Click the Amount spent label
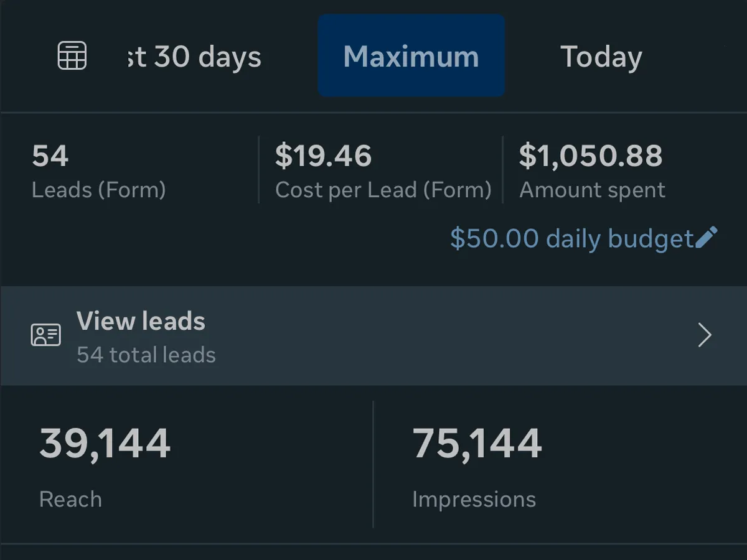Image resolution: width=747 pixels, height=560 pixels. pyautogui.click(x=593, y=190)
